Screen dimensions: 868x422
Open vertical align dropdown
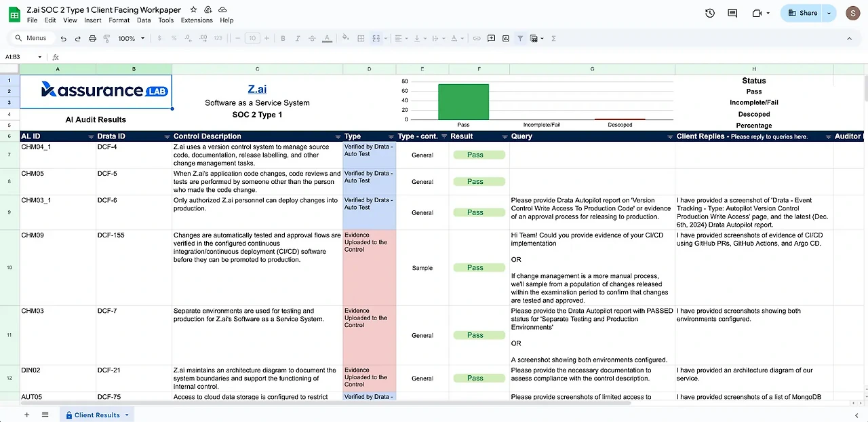click(418, 39)
